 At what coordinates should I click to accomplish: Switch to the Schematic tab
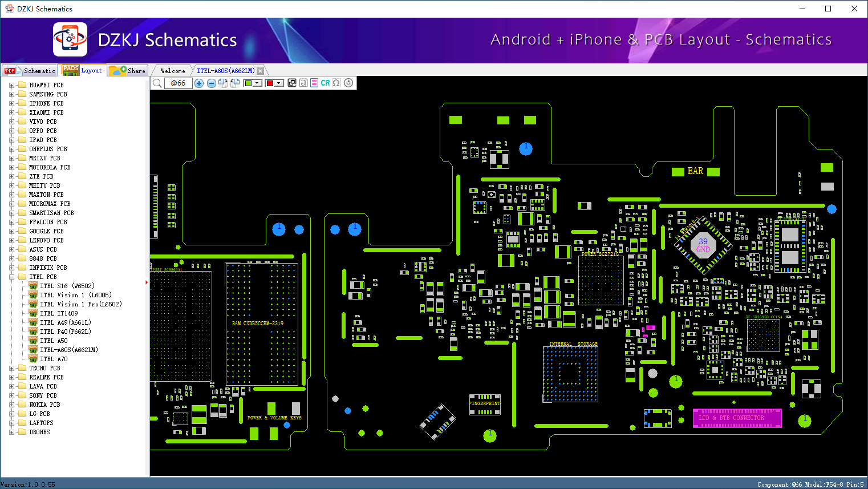pos(30,71)
